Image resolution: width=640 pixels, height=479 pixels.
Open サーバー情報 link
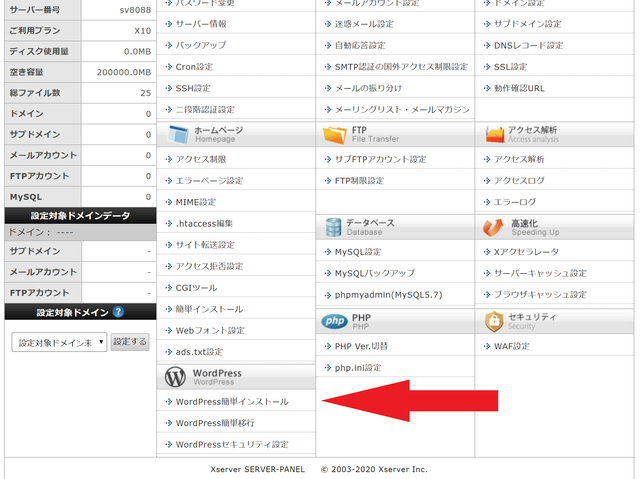[201, 24]
